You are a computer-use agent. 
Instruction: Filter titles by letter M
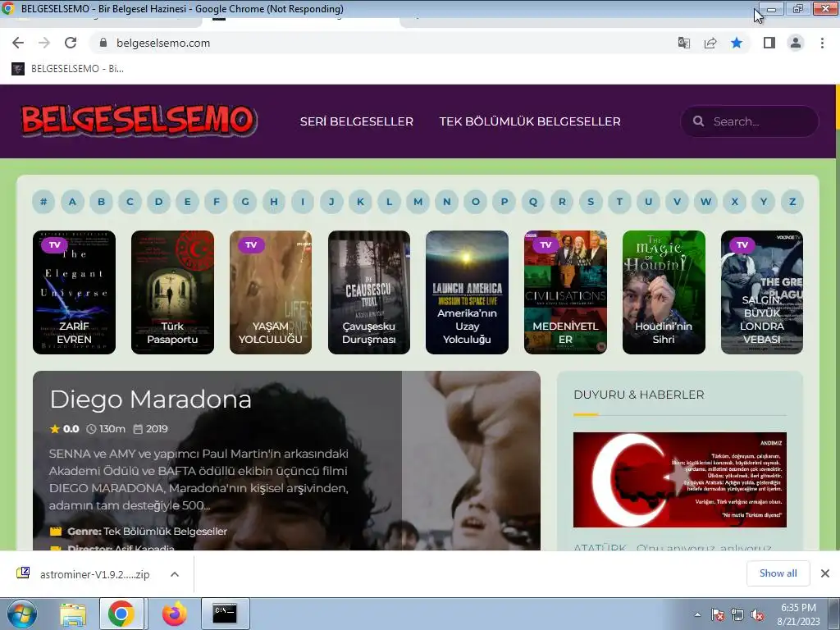click(x=418, y=202)
